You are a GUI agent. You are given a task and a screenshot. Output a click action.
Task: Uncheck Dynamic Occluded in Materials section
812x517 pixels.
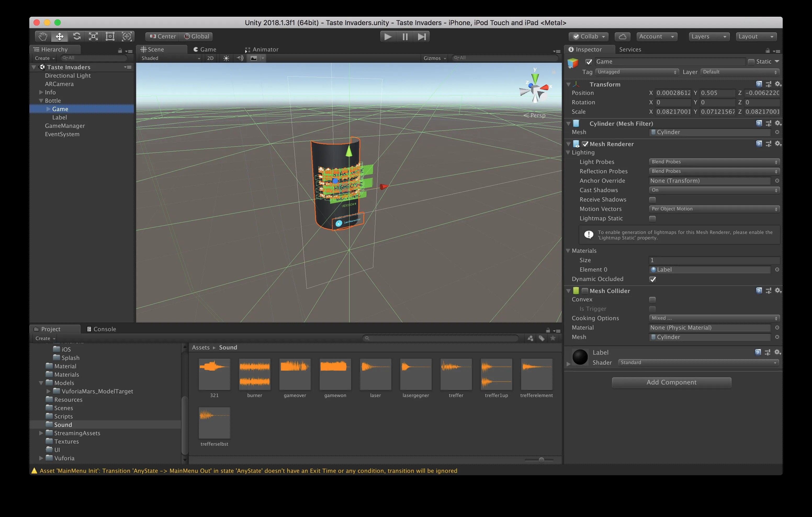653,279
